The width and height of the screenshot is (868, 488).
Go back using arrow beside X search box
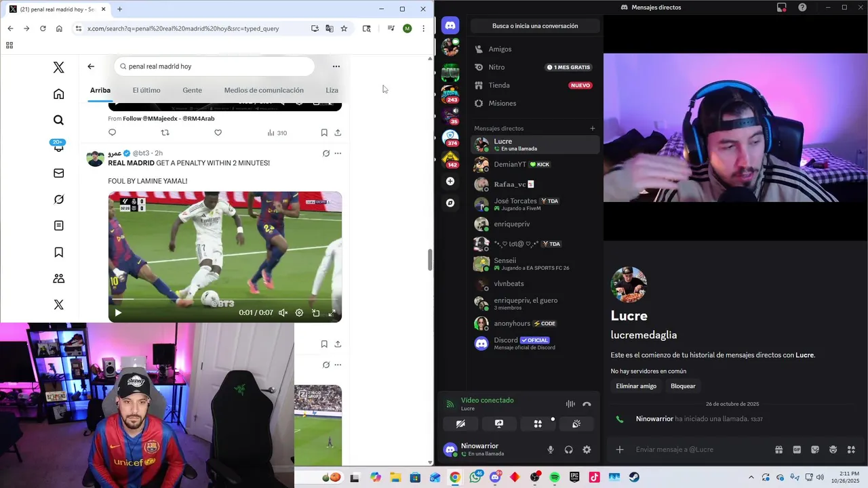[91, 66]
